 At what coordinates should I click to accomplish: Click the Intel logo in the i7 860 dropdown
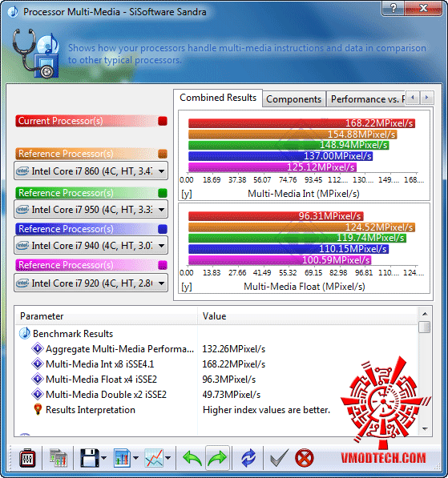point(22,171)
